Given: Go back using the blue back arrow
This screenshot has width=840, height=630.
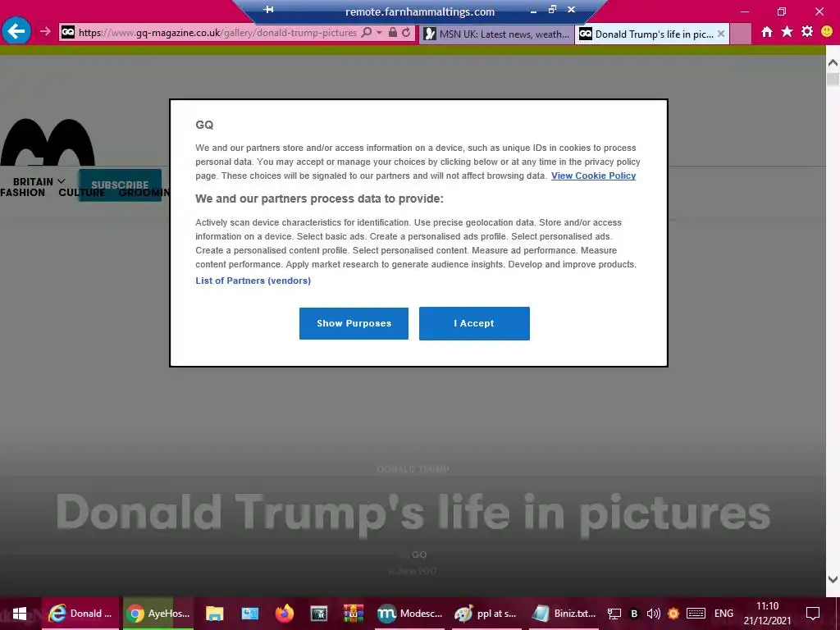Looking at the screenshot, I should coord(16,32).
